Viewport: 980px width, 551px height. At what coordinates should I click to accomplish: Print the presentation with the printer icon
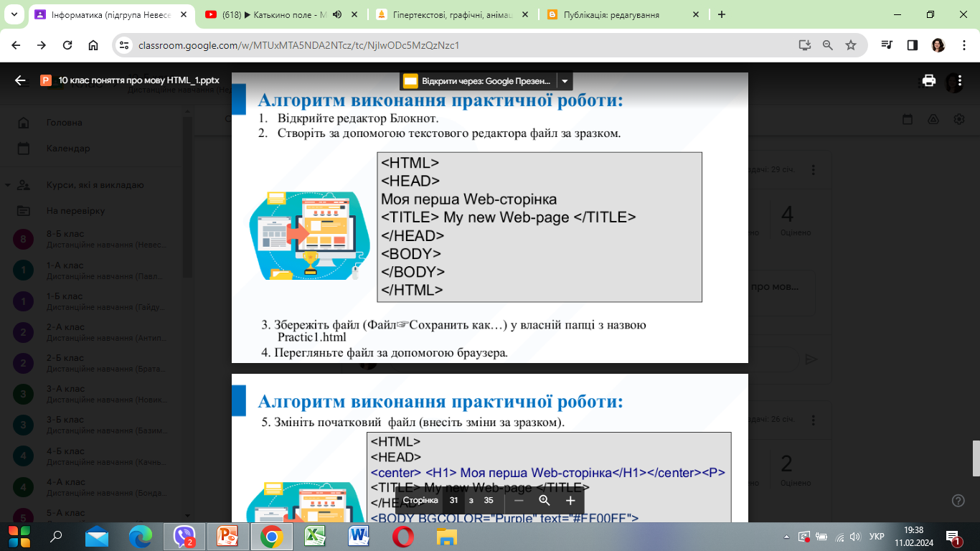click(929, 81)
